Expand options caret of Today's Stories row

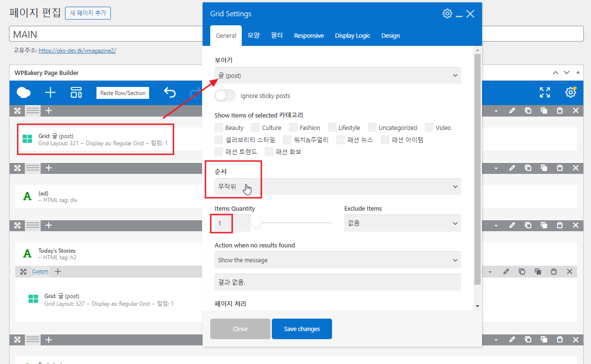coord(496,225)
